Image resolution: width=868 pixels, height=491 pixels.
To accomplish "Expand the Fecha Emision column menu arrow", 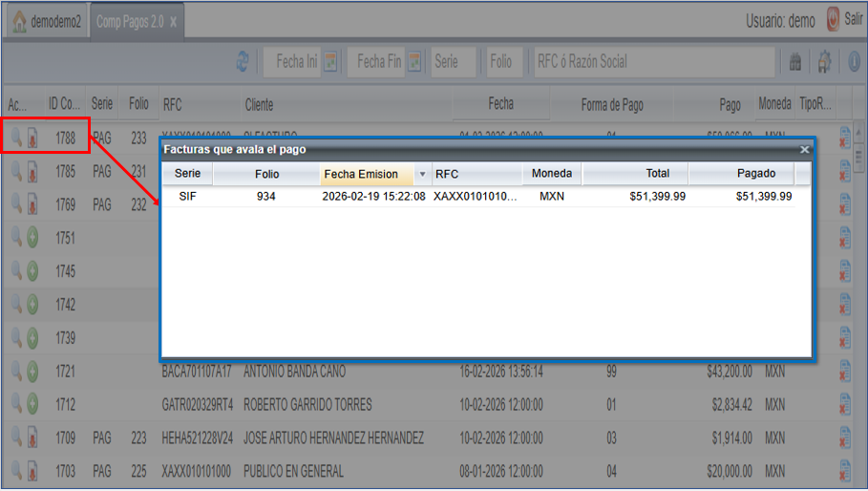I will [422, 174].
